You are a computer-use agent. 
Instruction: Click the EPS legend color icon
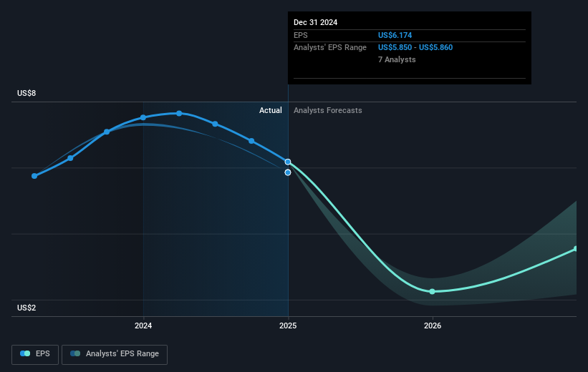25,353
